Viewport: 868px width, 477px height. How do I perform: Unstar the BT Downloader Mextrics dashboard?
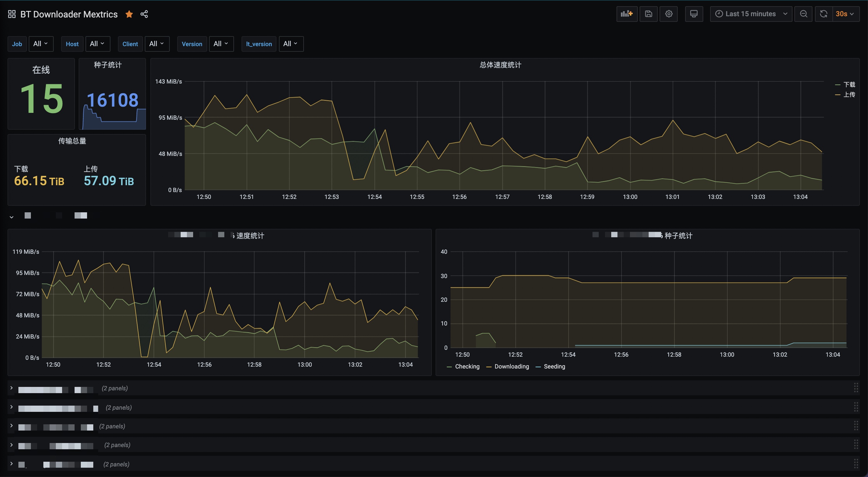pyautogui.click(x=129, y=14)
